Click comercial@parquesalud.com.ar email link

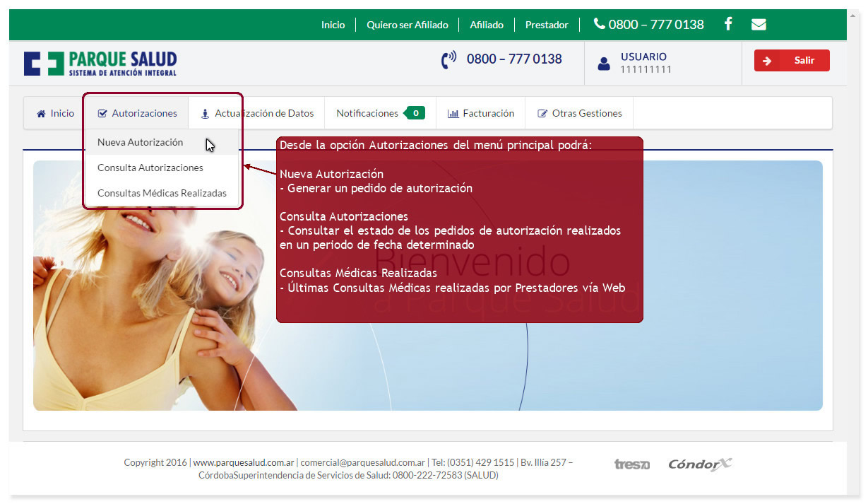click(363, 462)
